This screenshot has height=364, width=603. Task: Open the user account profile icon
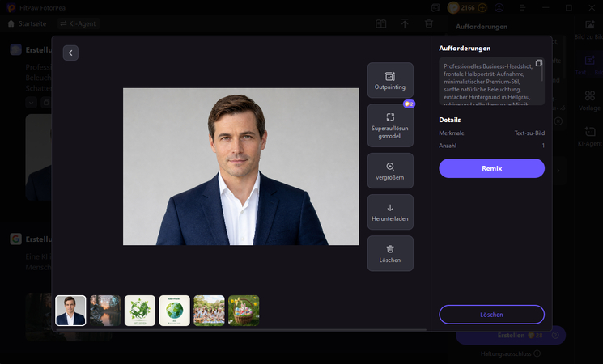point(499,8)
